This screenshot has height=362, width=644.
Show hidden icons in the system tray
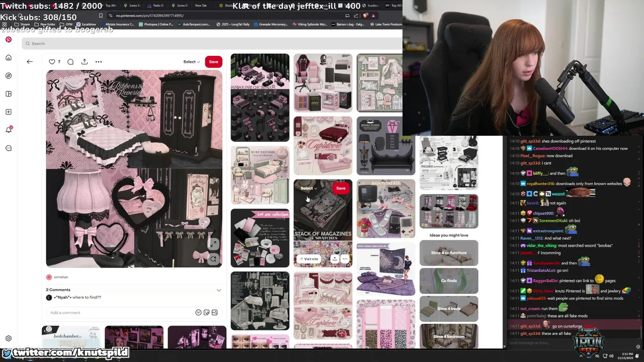tap(581, 356)
